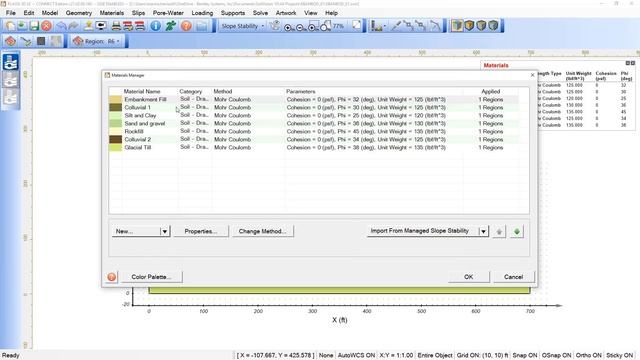
Task: Toggle Ortho ON in status bar
Action: tap(589, 356)
